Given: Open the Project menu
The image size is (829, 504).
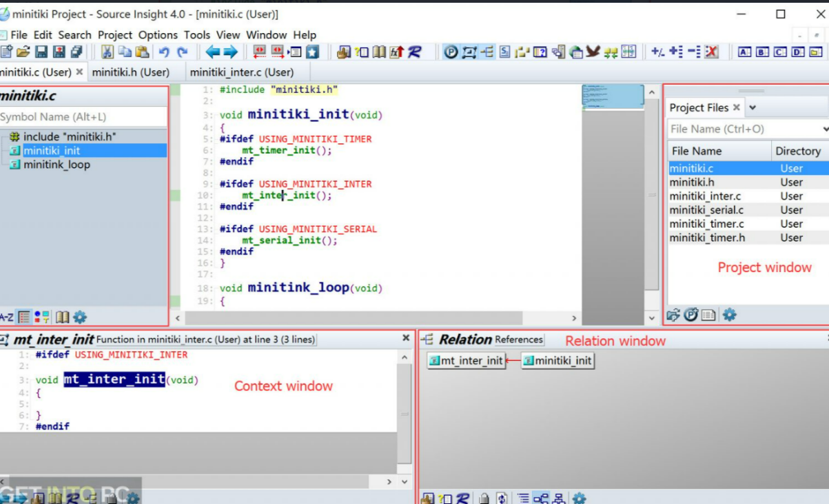Looking at the screenshot, I should pos(115,34).
